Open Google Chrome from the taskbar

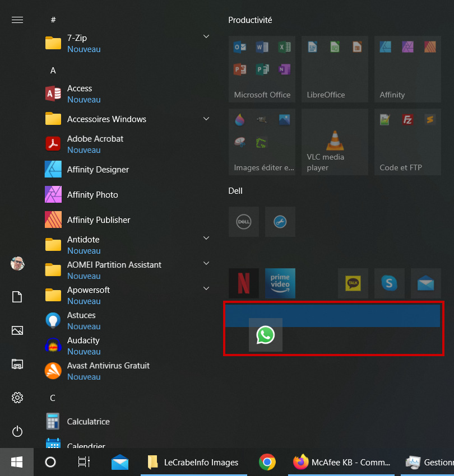267,462
